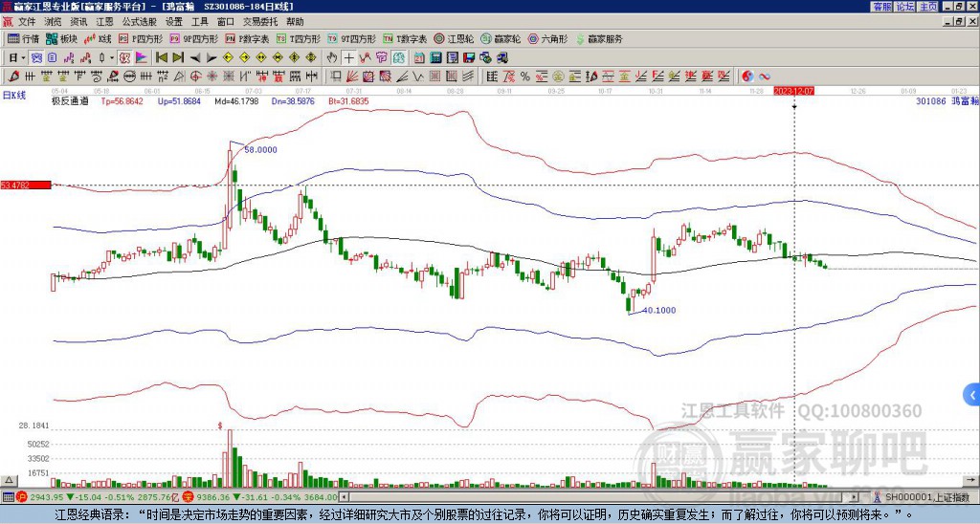Image resolution: width=980 pixels, height=524 pixels.
Task: Open the 交易委托 menu
Action: pyautogui.click(x=260, y=22)
